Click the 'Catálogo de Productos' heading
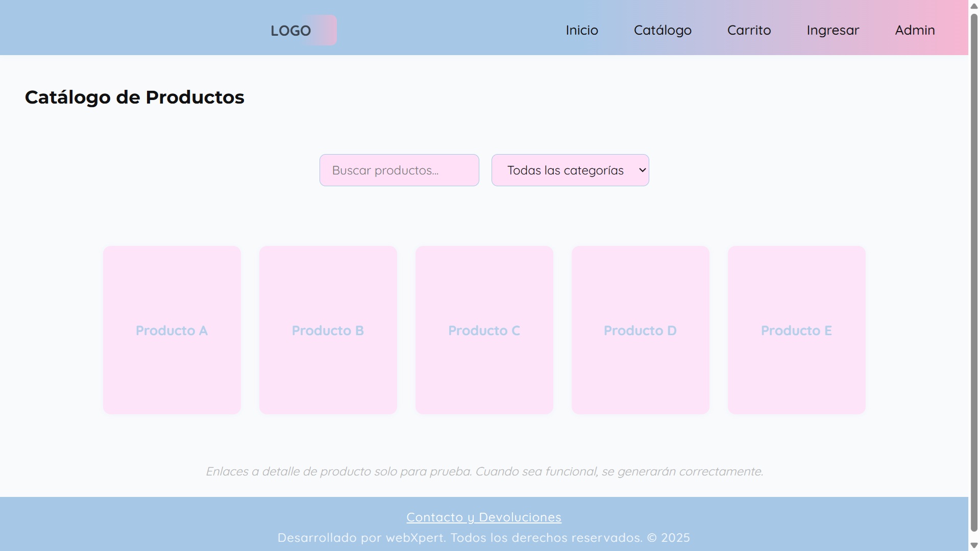The image size is (980, 551). [x=134, y=97]
